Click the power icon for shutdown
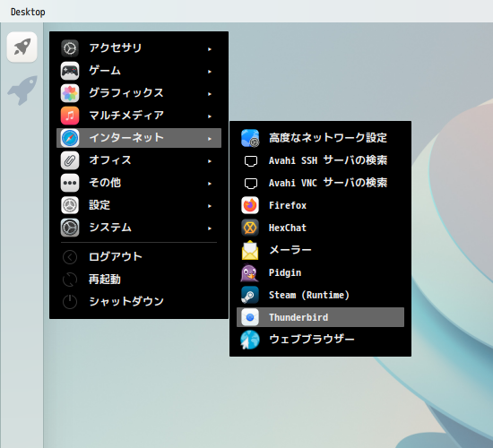The height and width of the screenshot is (448, 493). (70, 302)
